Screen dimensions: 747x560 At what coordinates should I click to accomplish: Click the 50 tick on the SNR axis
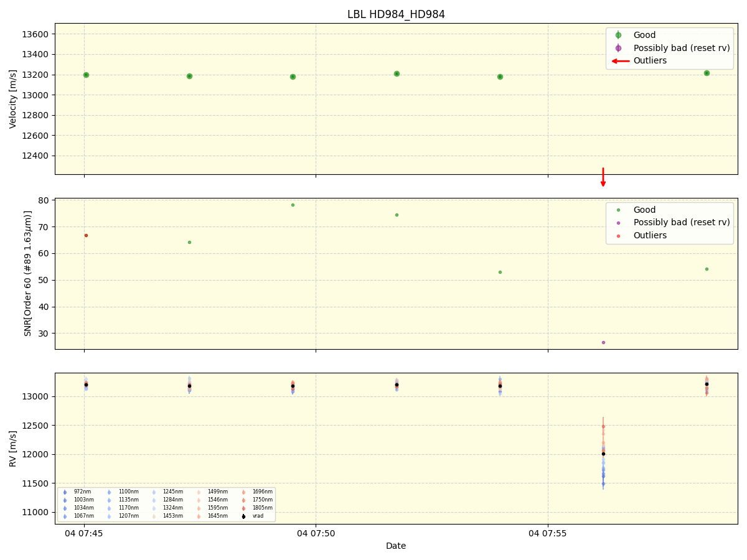44,281
